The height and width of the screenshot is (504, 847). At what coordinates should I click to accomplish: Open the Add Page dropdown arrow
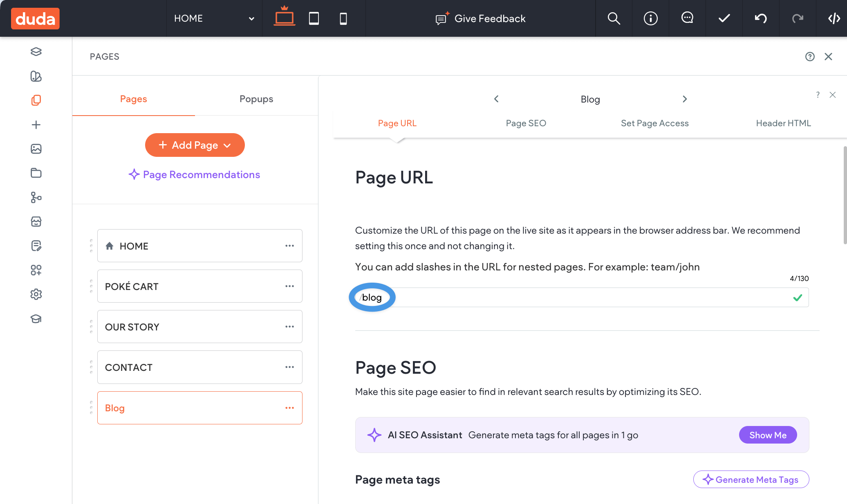coord(228,145)
